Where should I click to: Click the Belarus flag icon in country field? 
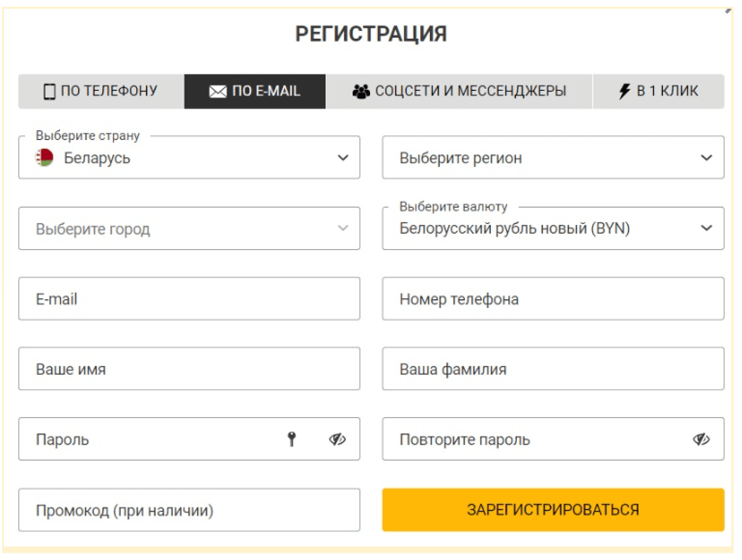(43, 157)
